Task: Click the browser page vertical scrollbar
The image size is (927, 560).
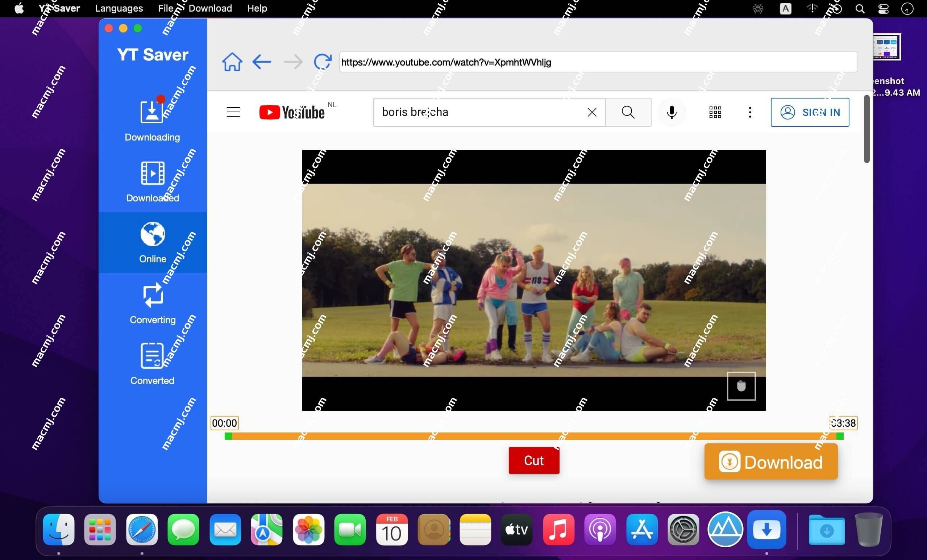Action: click(x=866, y=129)
